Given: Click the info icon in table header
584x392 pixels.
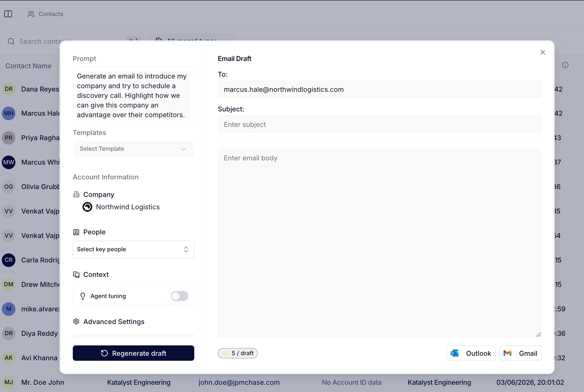Looking at the screenshot, I should 565,65.
